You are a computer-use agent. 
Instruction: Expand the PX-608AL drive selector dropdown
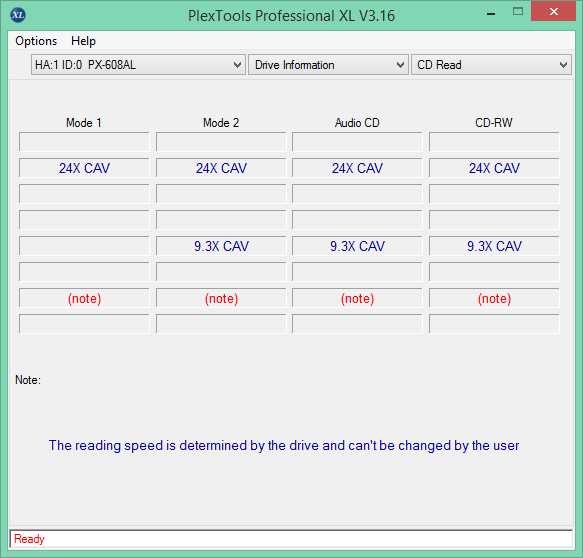[138, 65]
